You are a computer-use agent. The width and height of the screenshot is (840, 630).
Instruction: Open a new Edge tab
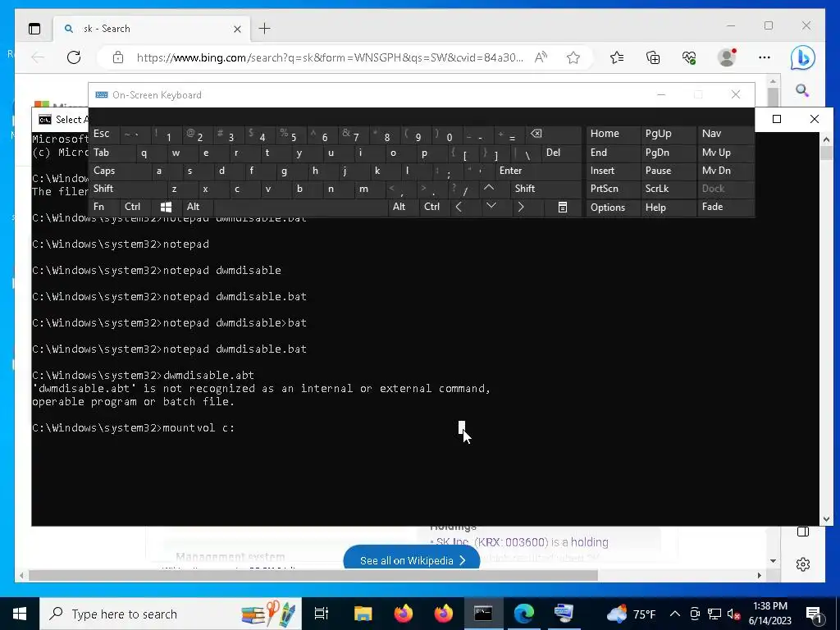(265, 29)
